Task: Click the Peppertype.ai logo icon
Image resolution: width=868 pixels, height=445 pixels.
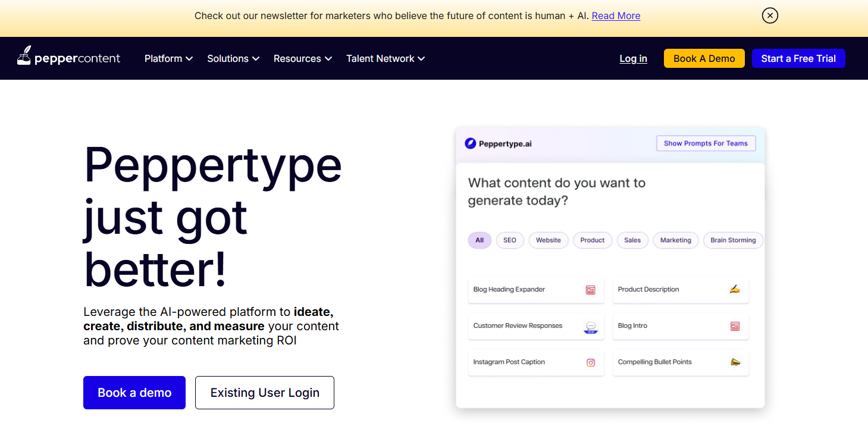Action: pyautogui.click(x=470, y=143)
